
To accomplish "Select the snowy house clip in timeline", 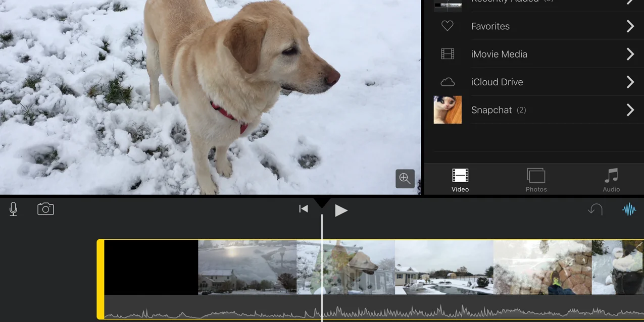I will (x=247, y=267).
